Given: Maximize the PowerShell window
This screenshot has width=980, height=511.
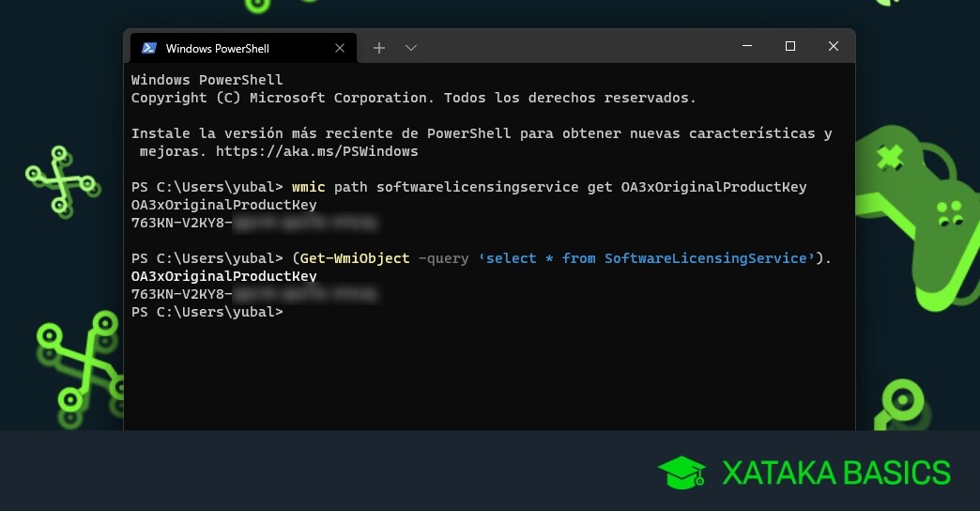Looking at the screenshot, I should 789,46.
